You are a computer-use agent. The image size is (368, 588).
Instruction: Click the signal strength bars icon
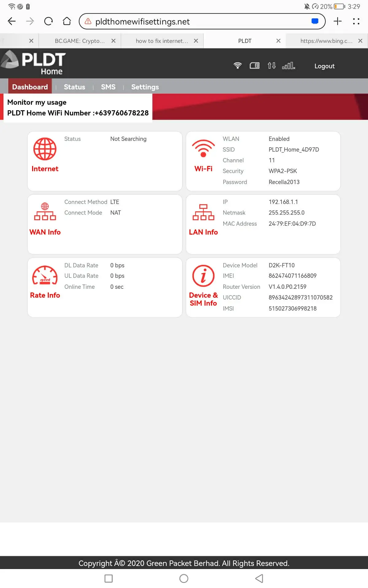point(289,66)
